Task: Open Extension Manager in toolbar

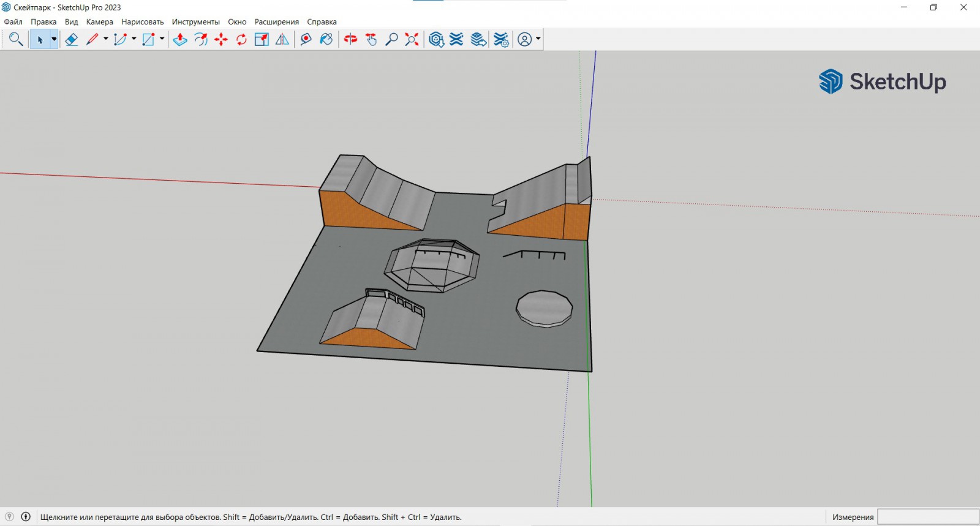Action: [501, 40]
